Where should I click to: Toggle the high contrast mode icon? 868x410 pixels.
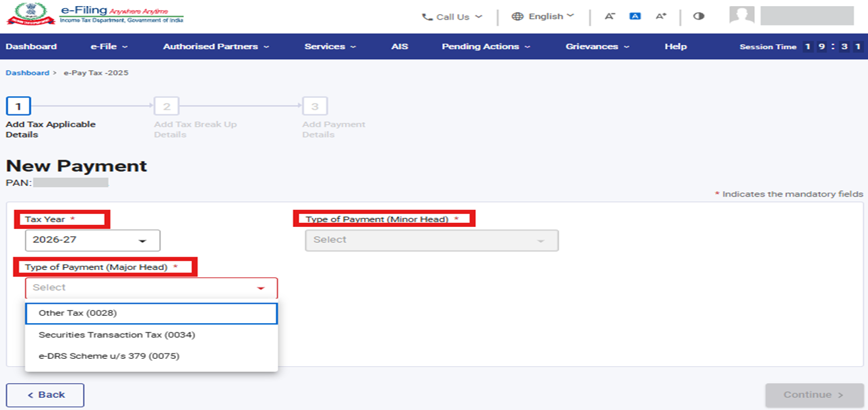pyautogui.click(x=699, y=16)
